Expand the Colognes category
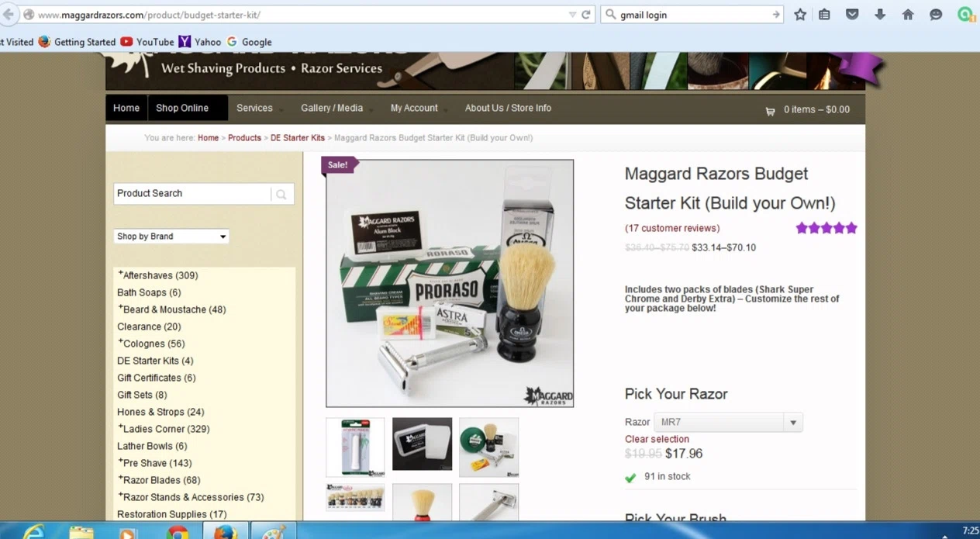The image size is (980, 539). point(121,342)
